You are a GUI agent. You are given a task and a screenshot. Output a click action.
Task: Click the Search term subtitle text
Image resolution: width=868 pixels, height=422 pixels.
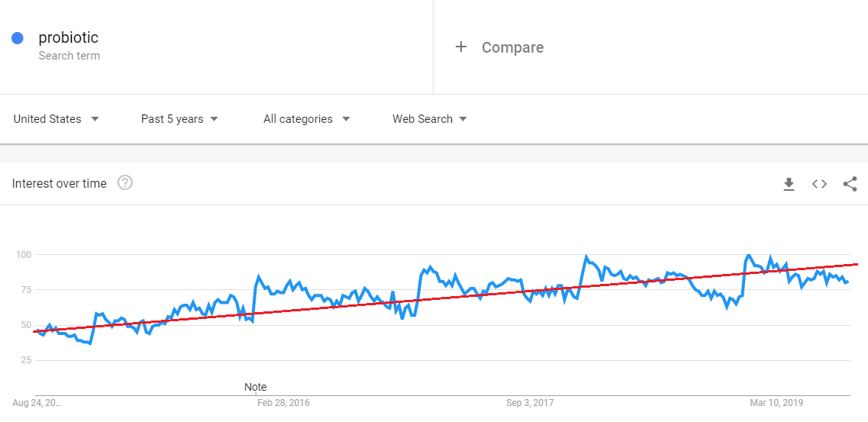69,56
